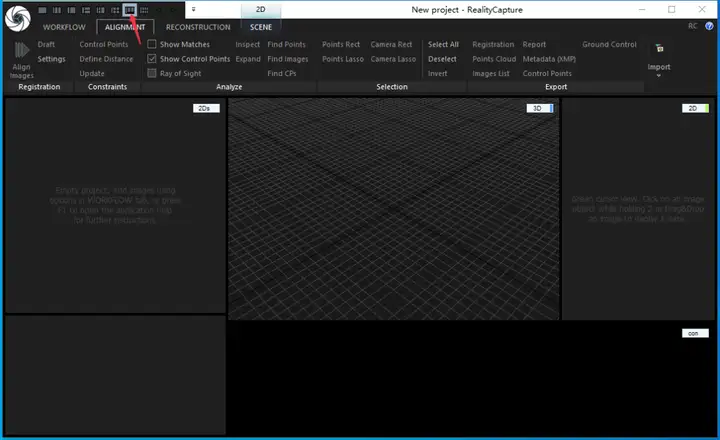Export Metadata (XMP)

coord(549,59)
